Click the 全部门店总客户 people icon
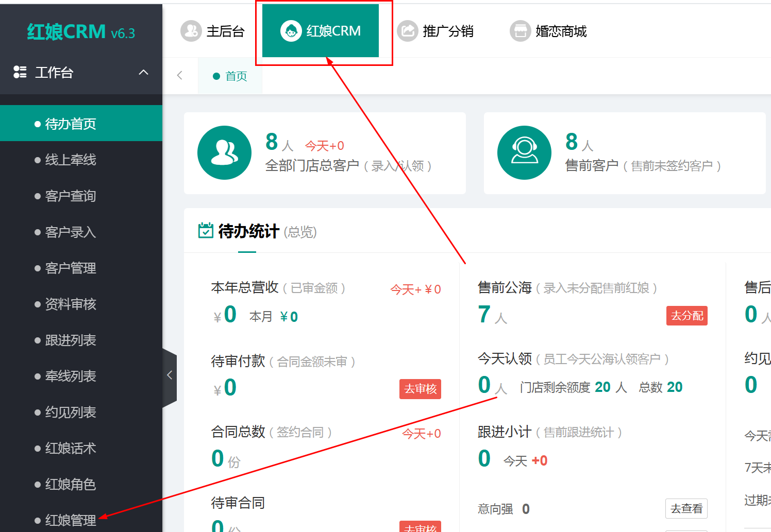 [224, 153]
